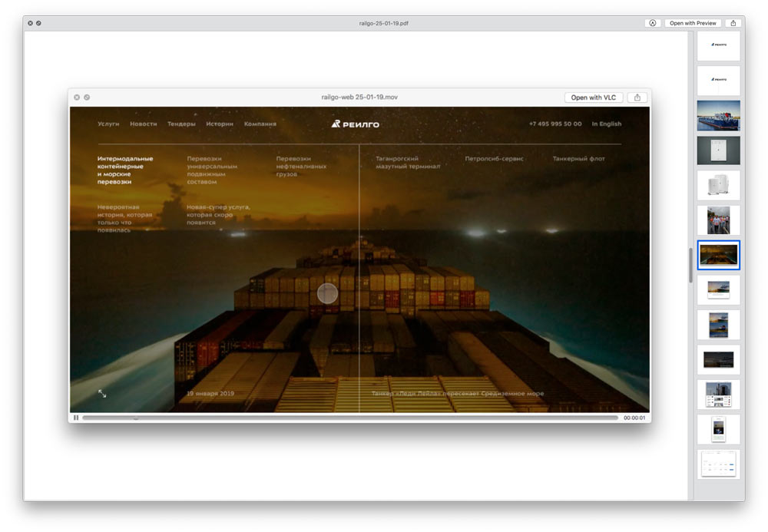Click the Open with Preview button
The image size is (768, 532).
click(692, 23)
